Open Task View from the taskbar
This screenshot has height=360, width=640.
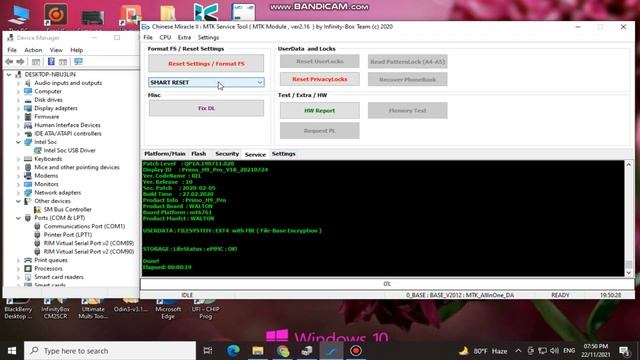pos(208,351)
